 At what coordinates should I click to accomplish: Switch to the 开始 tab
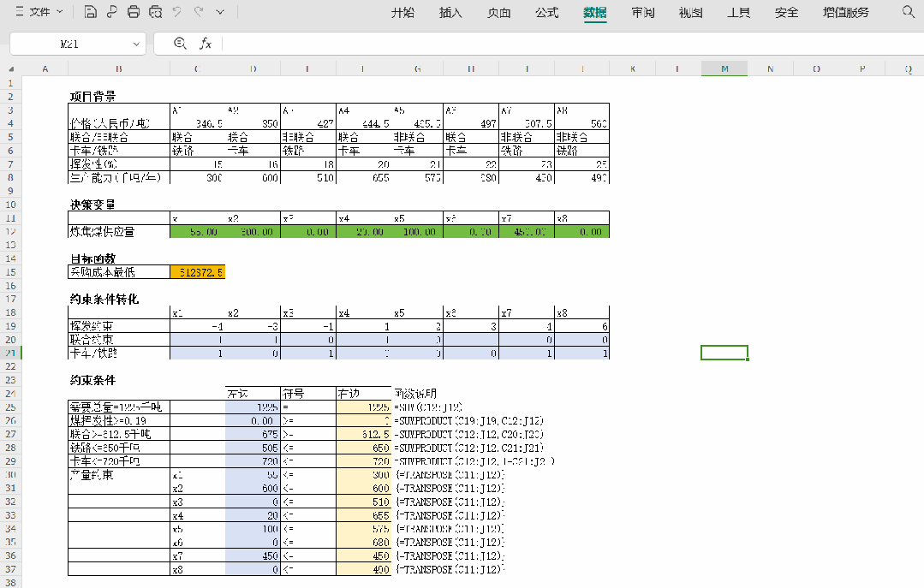402,12
